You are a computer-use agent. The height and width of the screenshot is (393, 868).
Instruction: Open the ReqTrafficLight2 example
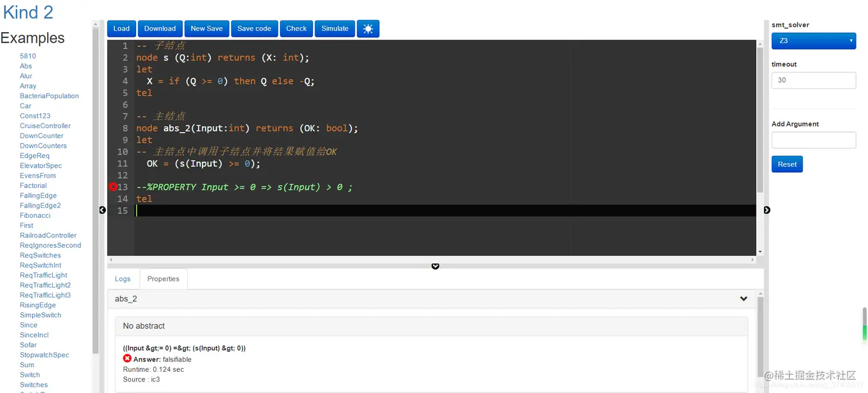(45, 285)
